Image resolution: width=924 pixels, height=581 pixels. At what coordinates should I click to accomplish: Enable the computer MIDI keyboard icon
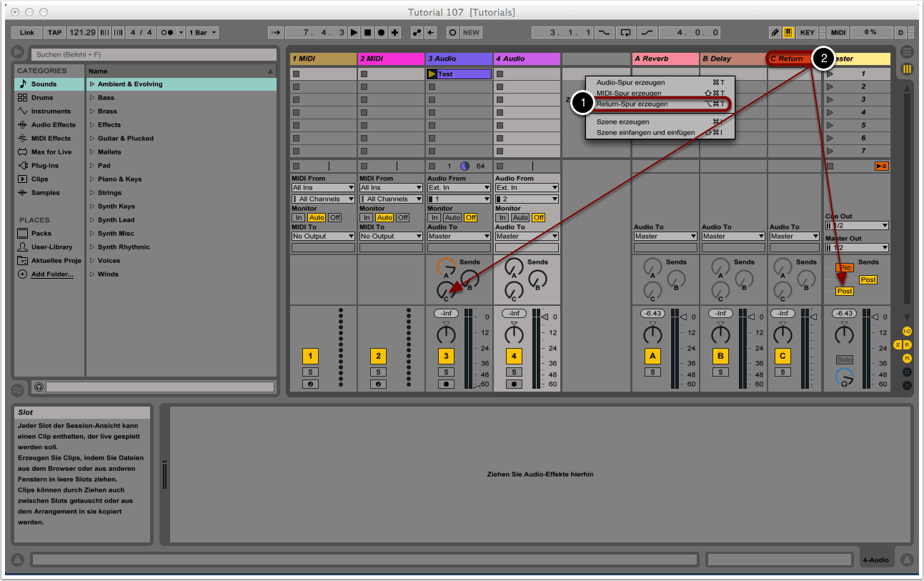click(x=788, y=32)
